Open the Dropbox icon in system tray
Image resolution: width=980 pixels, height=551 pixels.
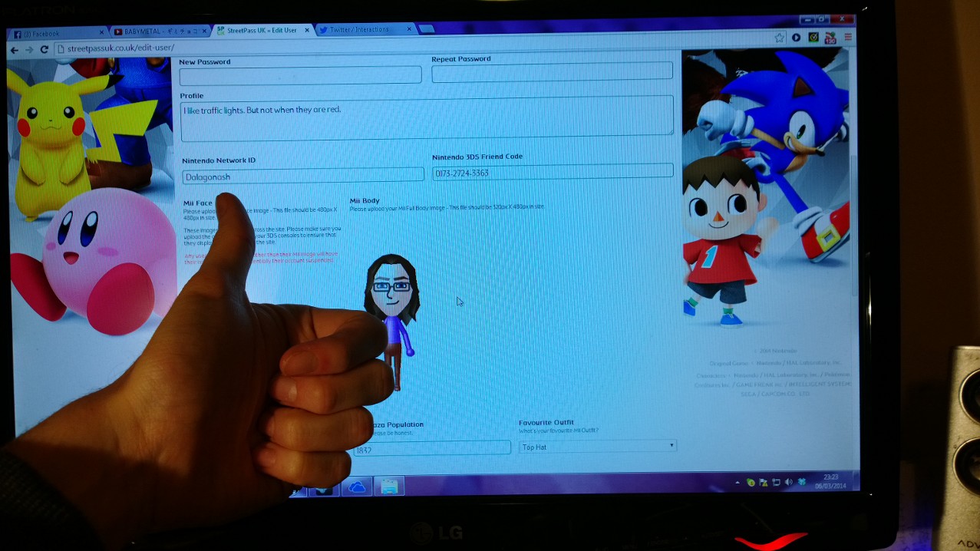click(x=802, y=482)
